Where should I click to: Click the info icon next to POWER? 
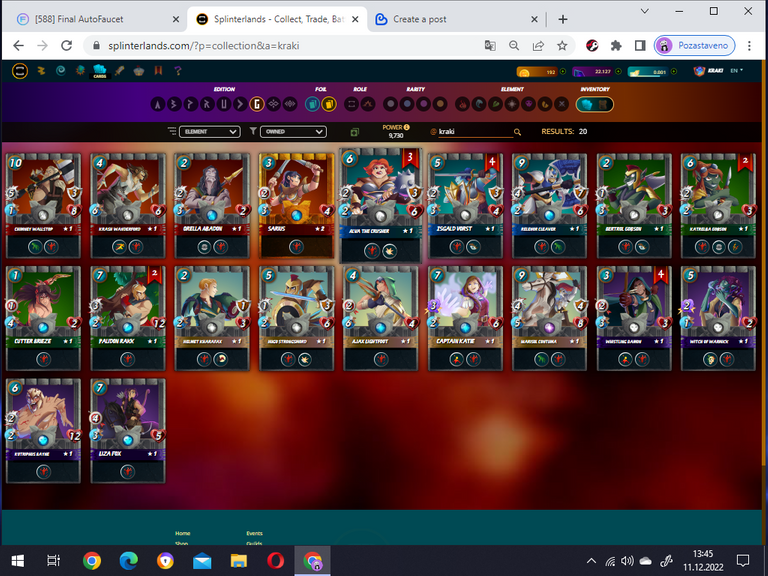pyautogui.click(x=407, y=127)
